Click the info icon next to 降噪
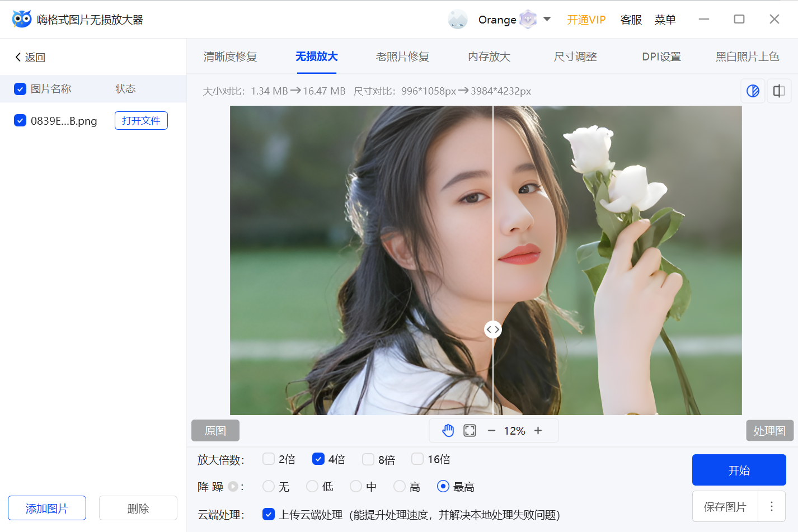This screenshot has height=532, width=798. 233,487
